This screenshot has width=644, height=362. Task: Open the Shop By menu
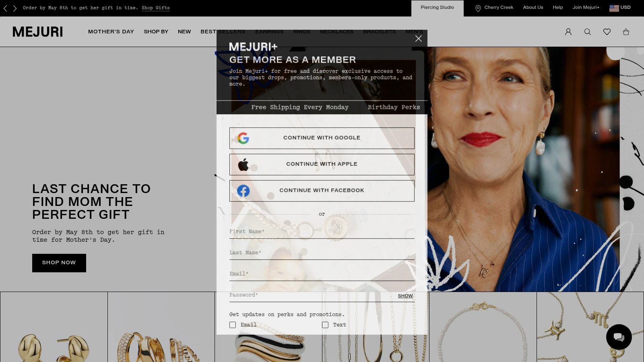(156, 32)
